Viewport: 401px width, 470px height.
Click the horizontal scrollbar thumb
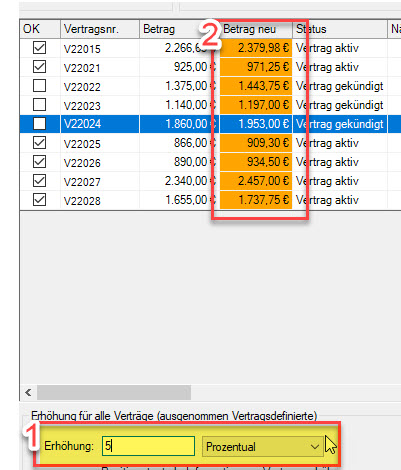click(114, 393)
